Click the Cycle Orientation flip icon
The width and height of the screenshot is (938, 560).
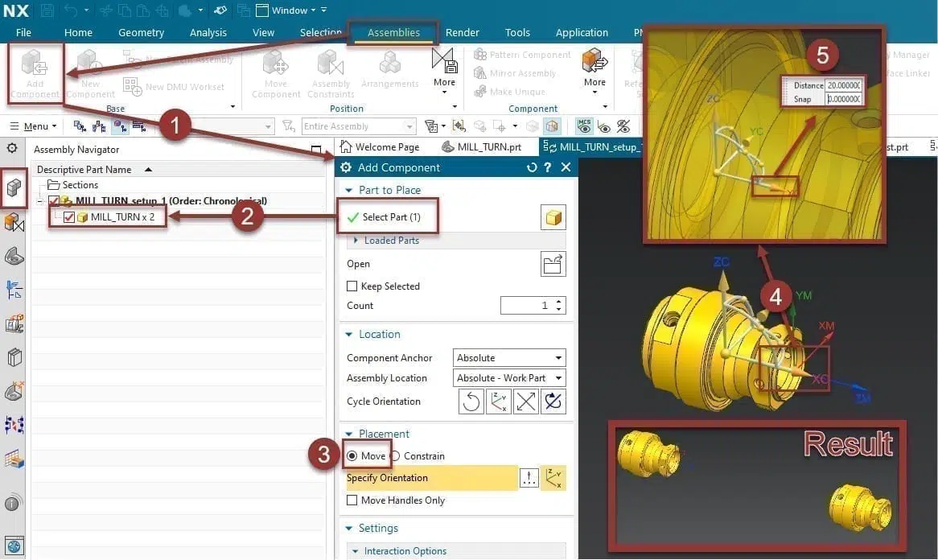coord(526,401)
